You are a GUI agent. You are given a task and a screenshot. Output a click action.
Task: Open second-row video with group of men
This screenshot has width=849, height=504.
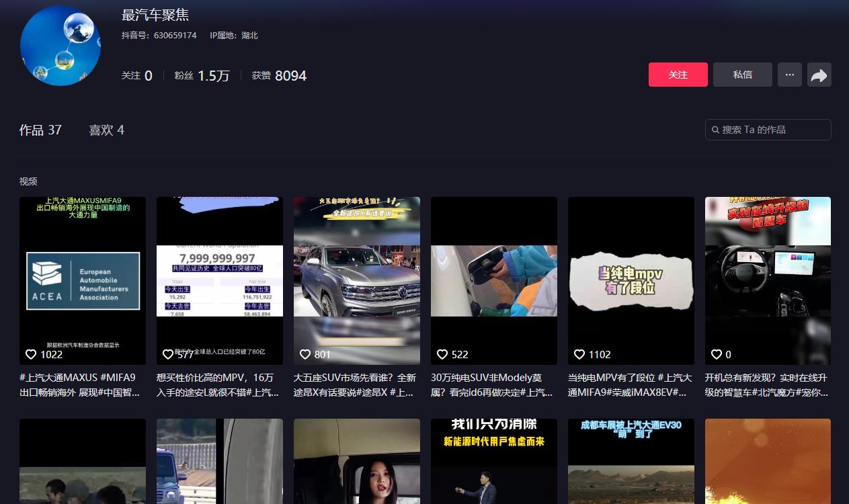coord(83,462)
